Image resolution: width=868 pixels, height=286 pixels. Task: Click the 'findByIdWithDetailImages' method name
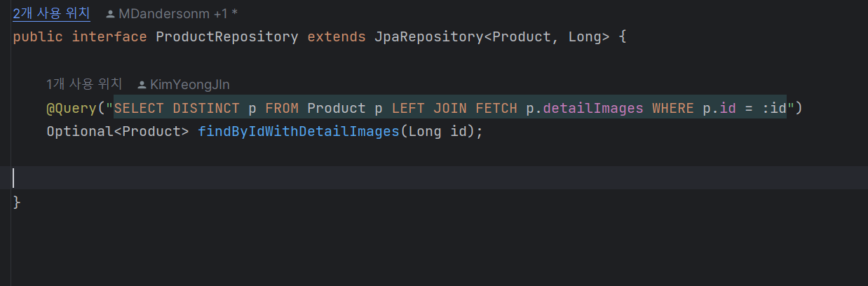[x=299, y=132]
